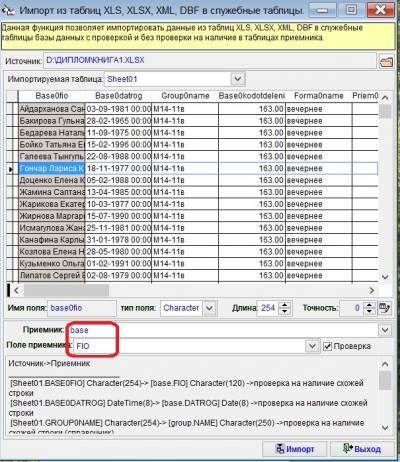Decrease the Точность value with down arrow
The image size is (400, 462).
coord(369,311)
